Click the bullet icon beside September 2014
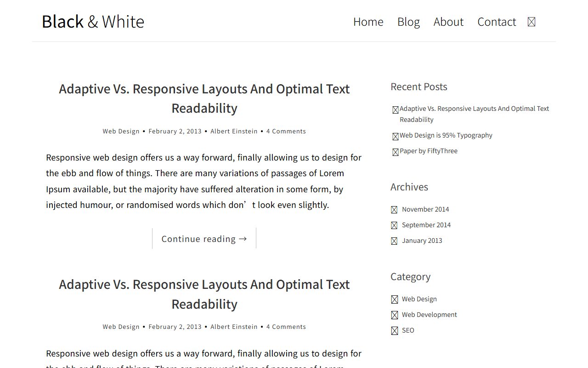The image size is (588, 368). point(394,225)
